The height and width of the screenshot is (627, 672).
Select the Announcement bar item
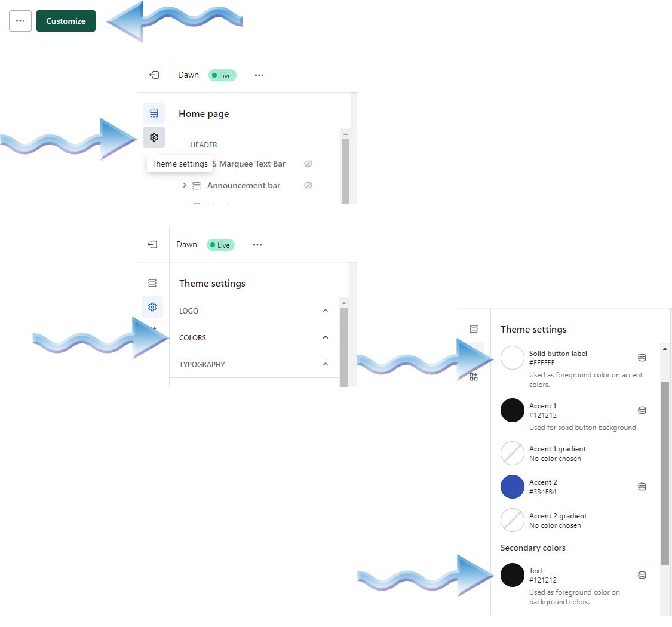[243, 185]
